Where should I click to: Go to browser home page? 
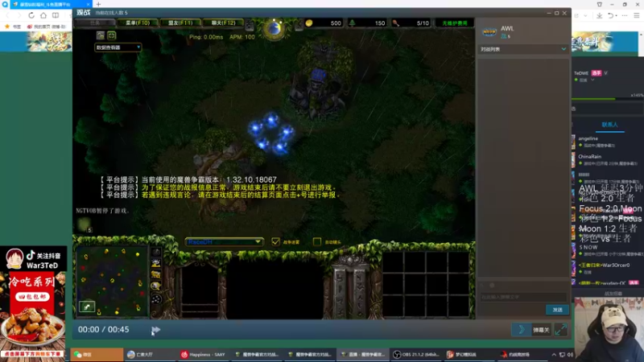tap(43, 15)
